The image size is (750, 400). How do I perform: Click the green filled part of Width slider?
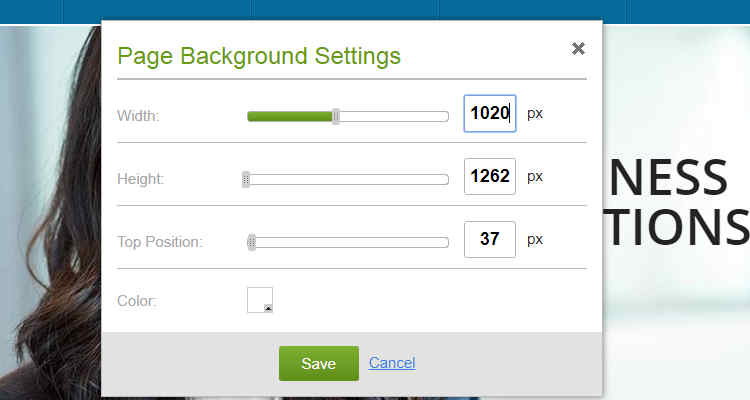coord(289,116)
